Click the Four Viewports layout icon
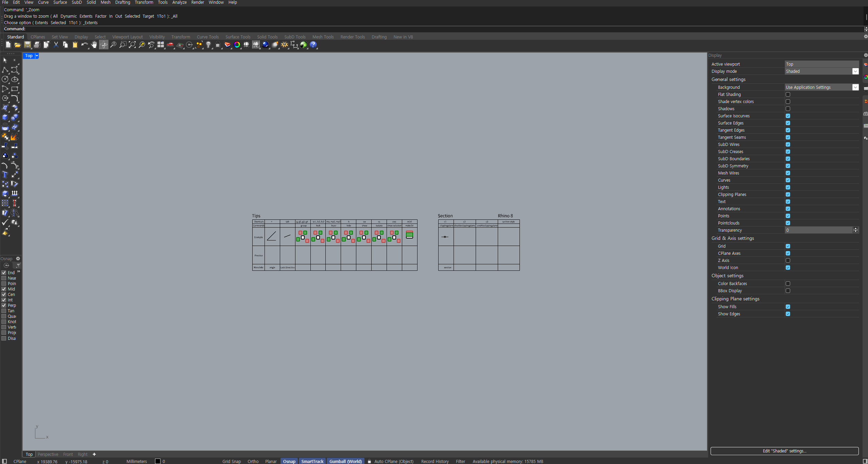 click(160, 45)
